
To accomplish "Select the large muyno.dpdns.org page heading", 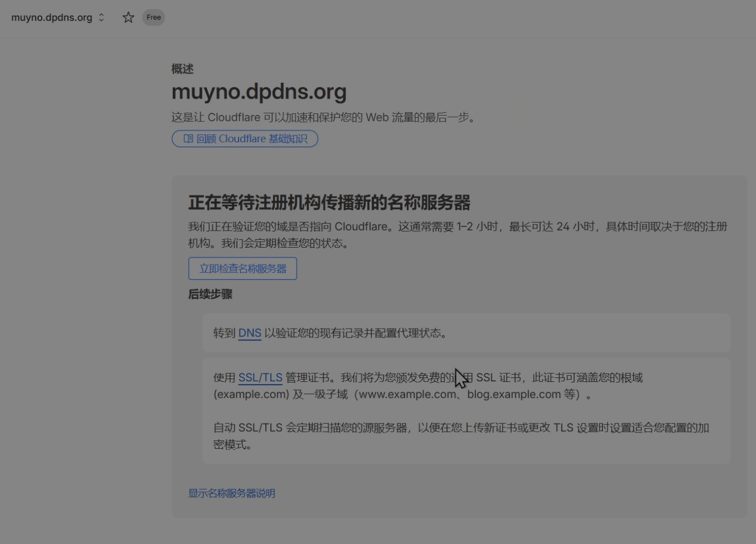I will [x=259, y=92].
